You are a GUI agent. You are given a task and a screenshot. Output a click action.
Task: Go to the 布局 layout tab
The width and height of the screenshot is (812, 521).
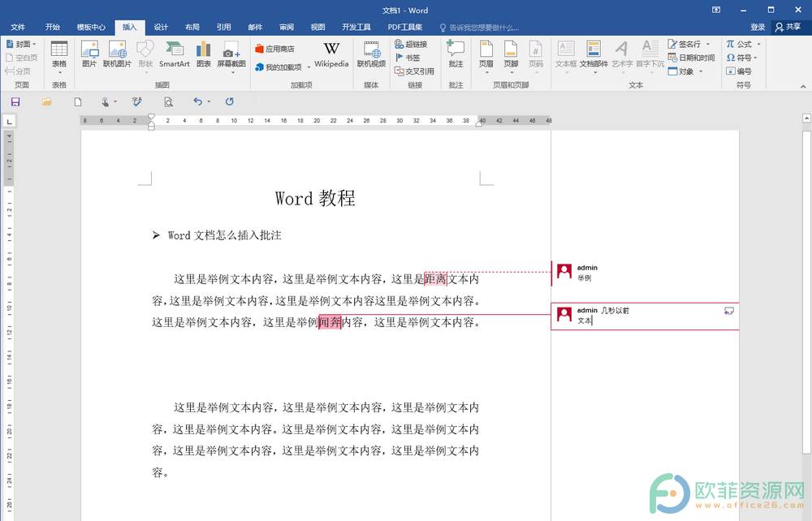[x=192, y=27]
